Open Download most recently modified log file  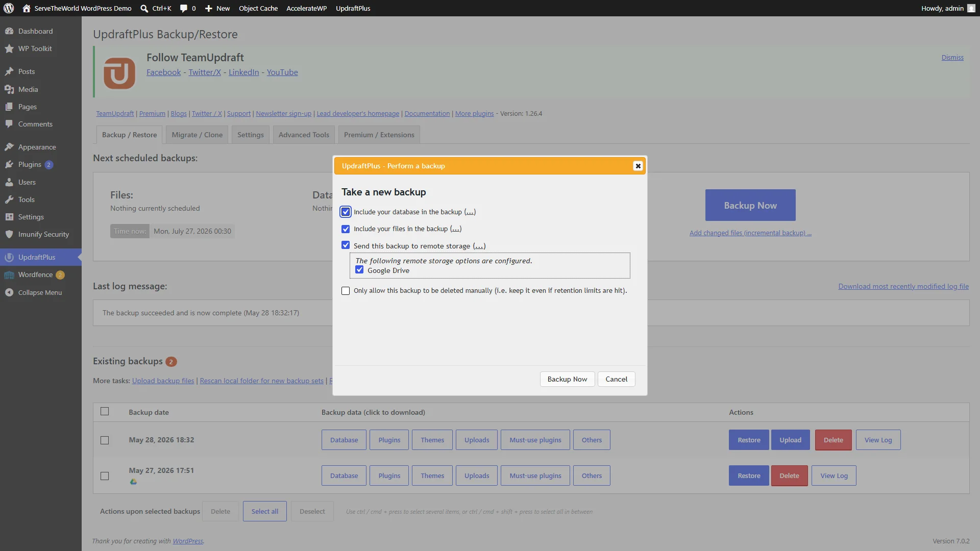click(903, 286)
